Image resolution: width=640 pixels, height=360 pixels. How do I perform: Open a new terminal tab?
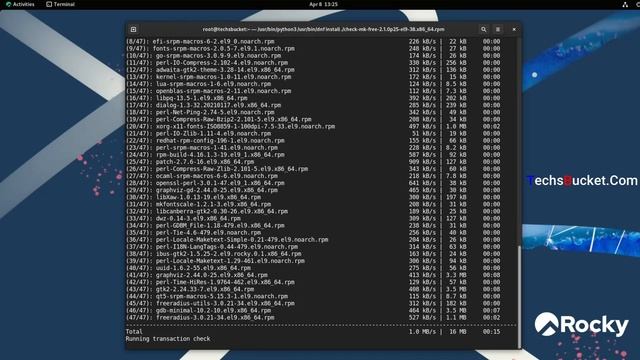coord(133,29)
